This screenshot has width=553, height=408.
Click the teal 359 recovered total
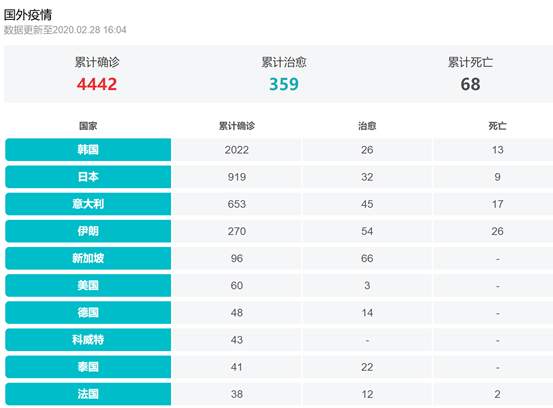tap(284, 84)
